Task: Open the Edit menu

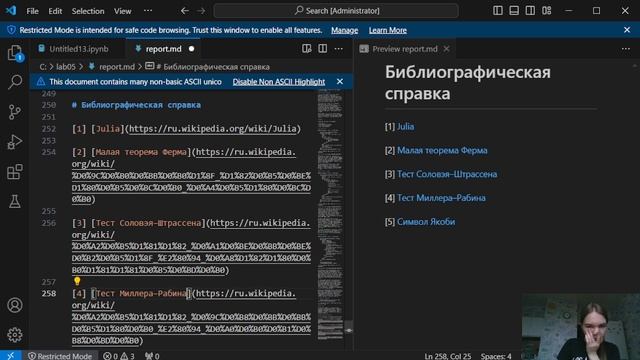Action: pos(55,11)
